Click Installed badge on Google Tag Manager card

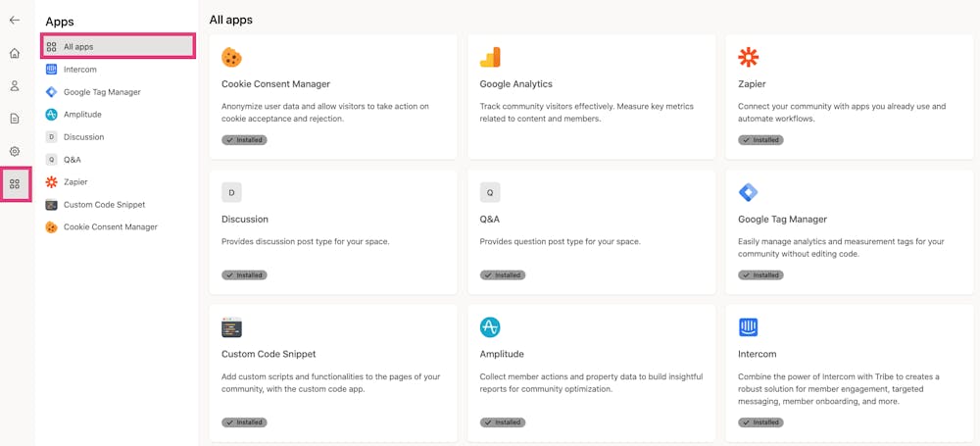pos(760,275)
